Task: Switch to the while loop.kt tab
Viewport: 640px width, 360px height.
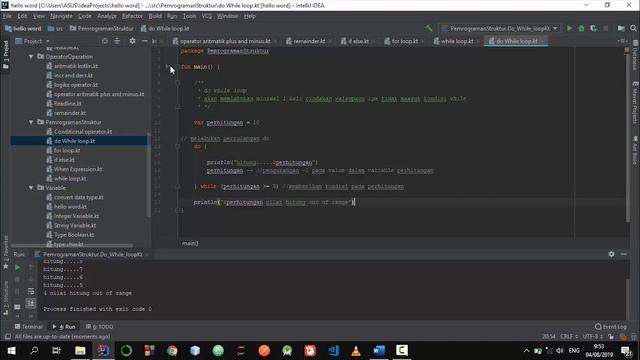Action: pyautogui.click(x=457, y=41)
